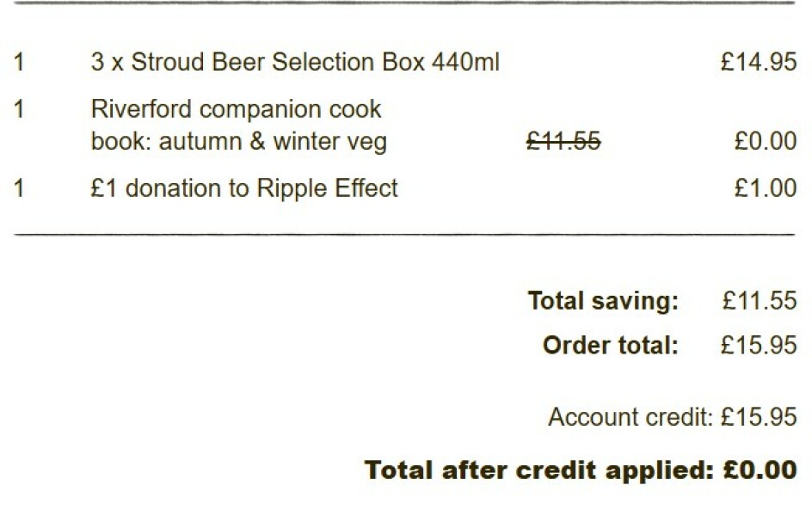Click the Total after credit applied label
The height and width of the screenshot is (516, 812).
538,470
